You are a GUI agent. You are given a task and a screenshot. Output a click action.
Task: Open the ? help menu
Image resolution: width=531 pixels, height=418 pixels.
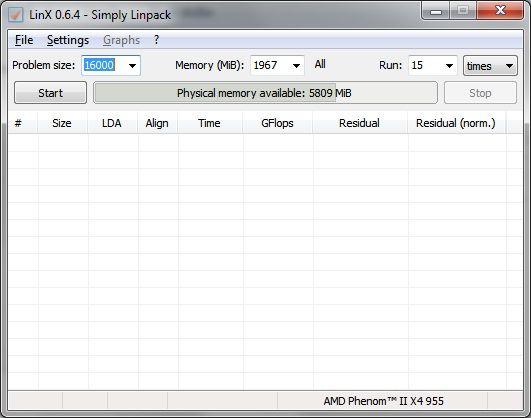[156, 40]
